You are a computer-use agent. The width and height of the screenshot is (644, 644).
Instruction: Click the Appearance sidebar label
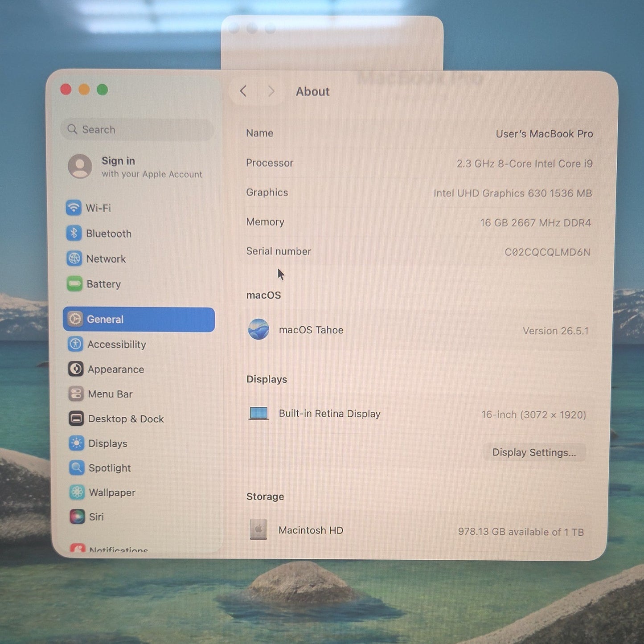pos(116,369)
